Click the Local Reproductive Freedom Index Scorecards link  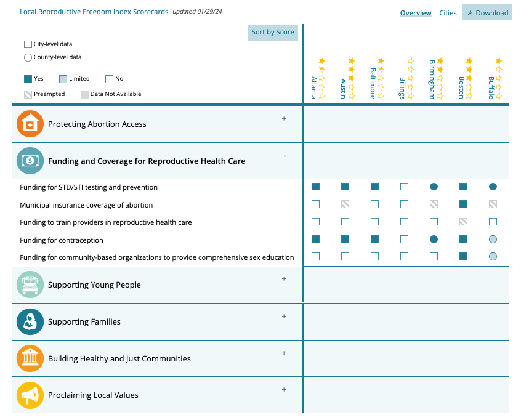pyautogui.click(x=94, y=11)
